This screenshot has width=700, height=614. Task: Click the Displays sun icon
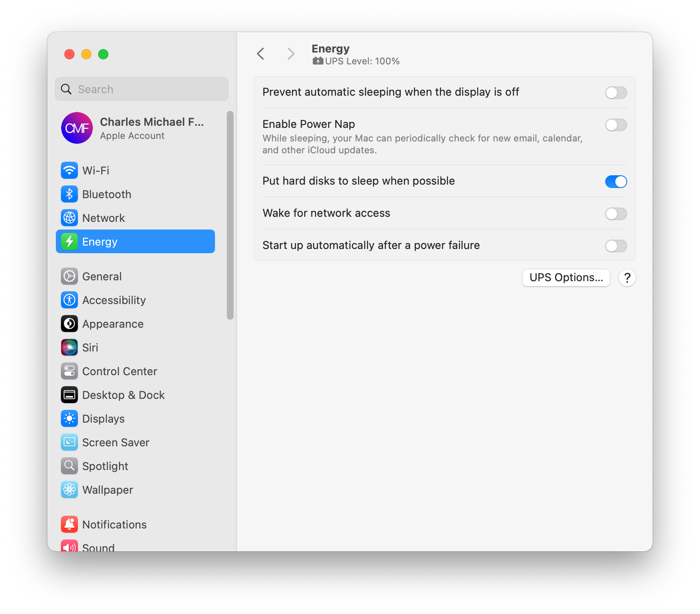[69, 419]
